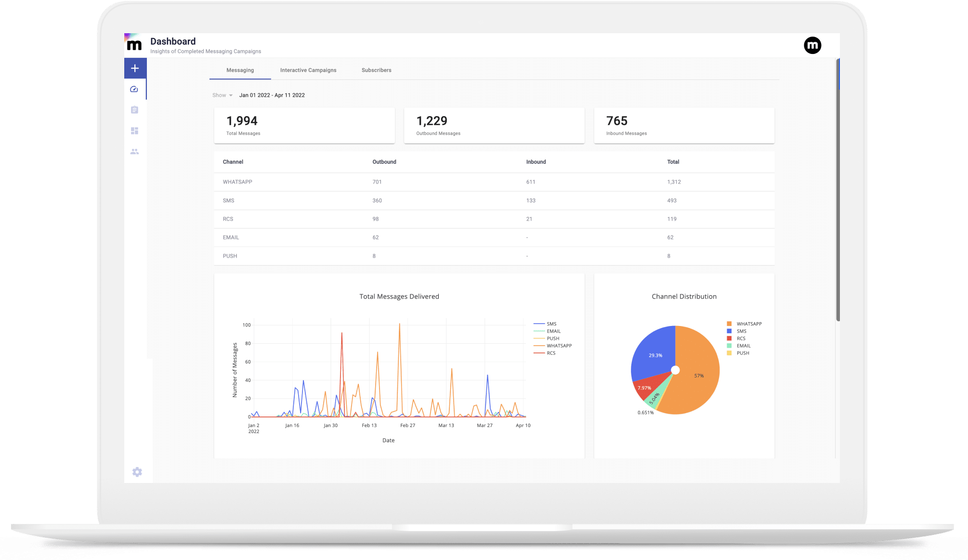Click the m logo at top left
The image size is (968, 560).
coord(134,45)
